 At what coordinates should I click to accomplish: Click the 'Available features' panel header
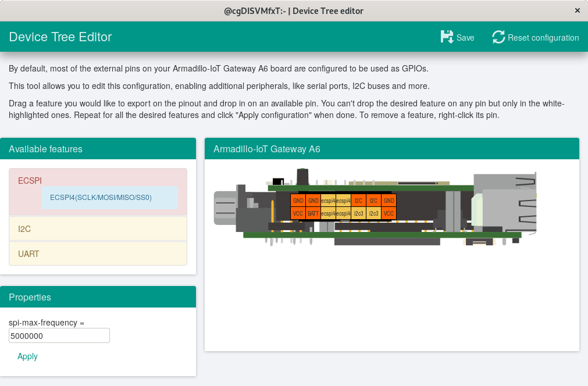[x=98, y=149]
